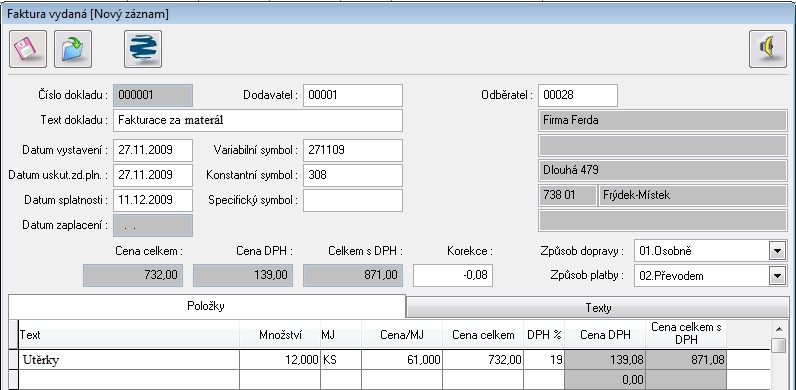The image size is (796, 390).
Task: Click the Datum vystavení date field
Action: 153,150
